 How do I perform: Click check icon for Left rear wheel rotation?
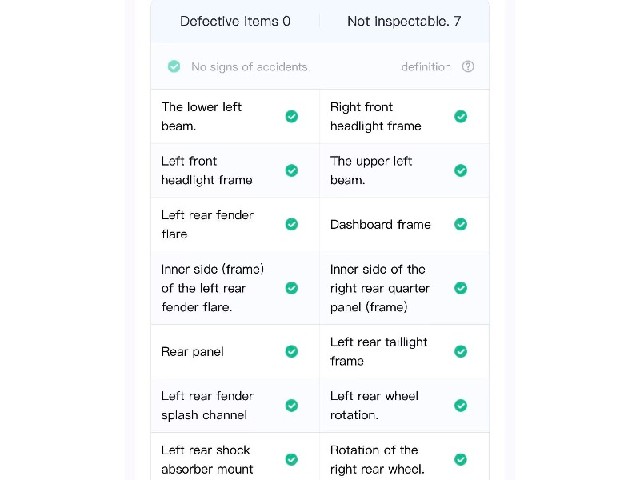[460, 405]
